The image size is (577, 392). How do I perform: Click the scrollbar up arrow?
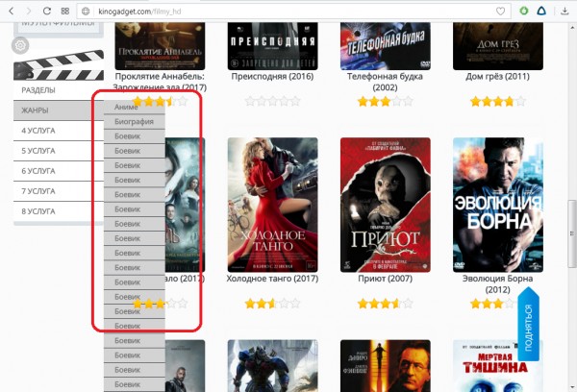pyautogui.click(x=572, y=27)
